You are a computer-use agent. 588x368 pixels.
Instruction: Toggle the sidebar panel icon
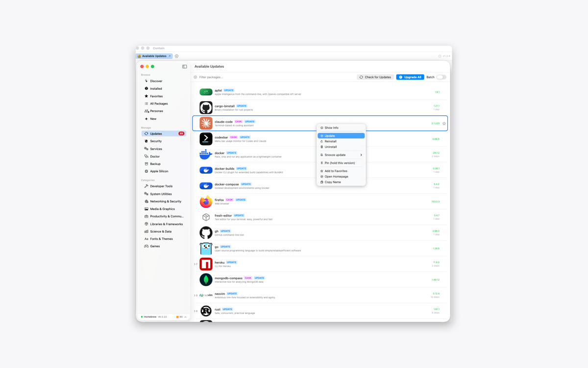click(x=185, y=67)
